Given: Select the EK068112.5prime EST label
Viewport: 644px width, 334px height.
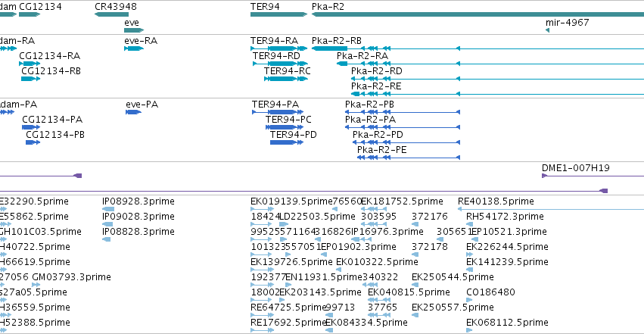Looking at the screenshot, I should (x=507, y=323).
